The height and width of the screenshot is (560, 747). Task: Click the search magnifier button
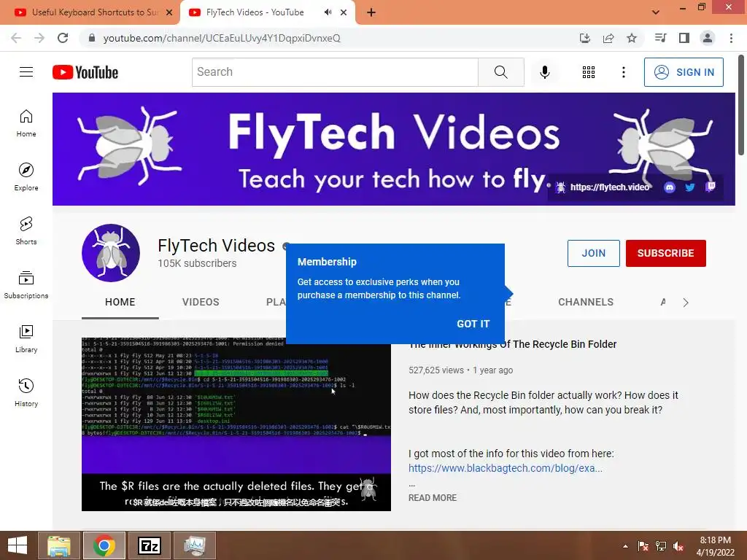[x=500, y=72]
